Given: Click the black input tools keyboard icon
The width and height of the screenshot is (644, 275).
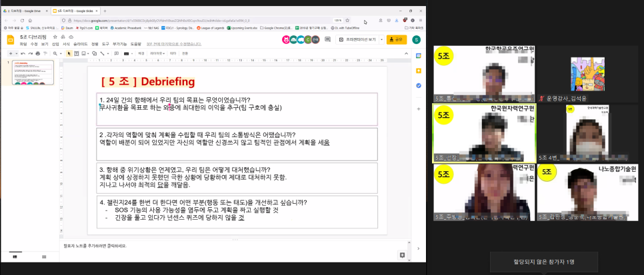Looking at the screenshot, I should point(127,53).
